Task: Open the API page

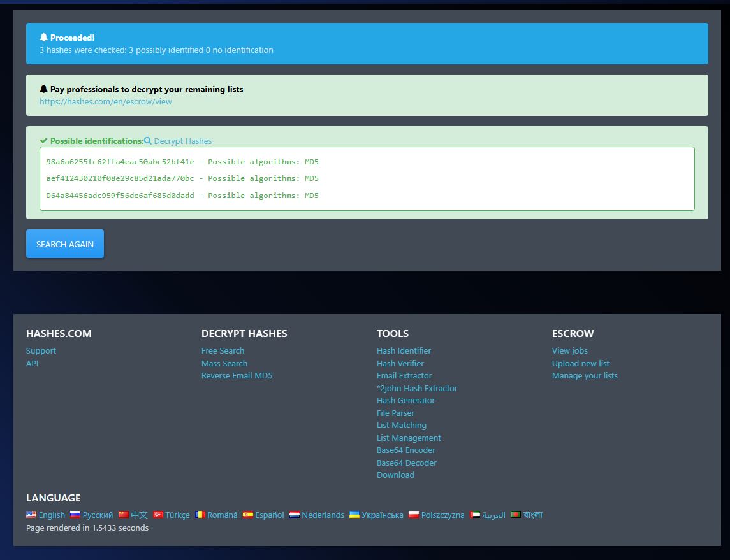Action: [x=32, y=363]
